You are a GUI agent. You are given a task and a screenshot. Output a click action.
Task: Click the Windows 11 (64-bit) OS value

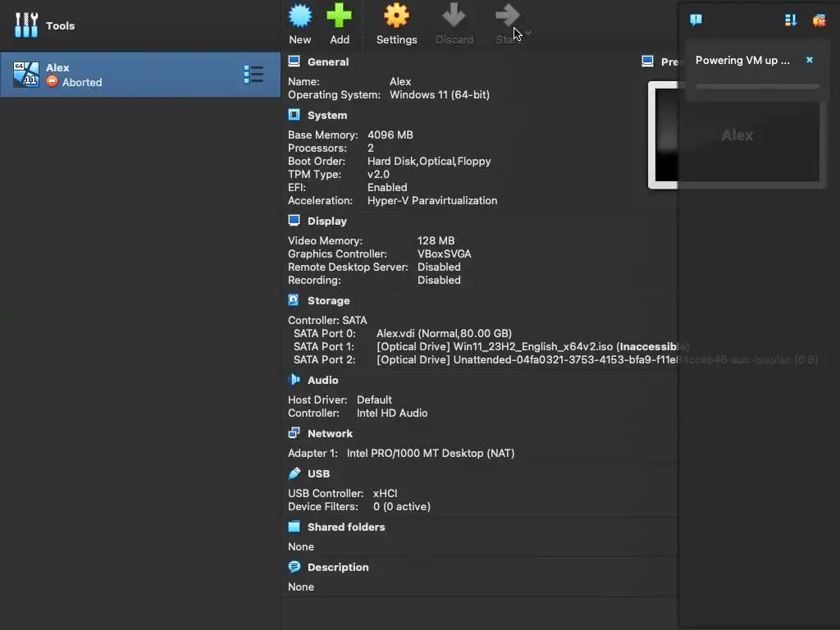[x=440, y=95]
